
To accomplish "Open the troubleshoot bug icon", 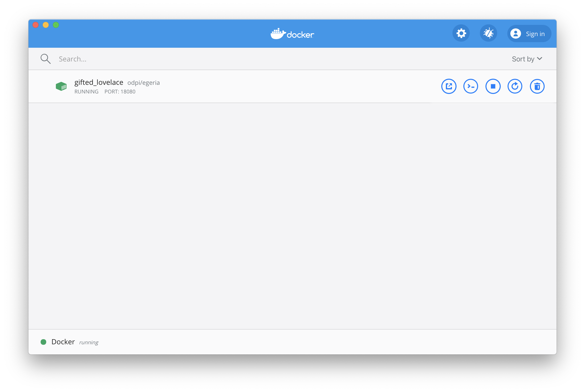I will tap(488, 33).
